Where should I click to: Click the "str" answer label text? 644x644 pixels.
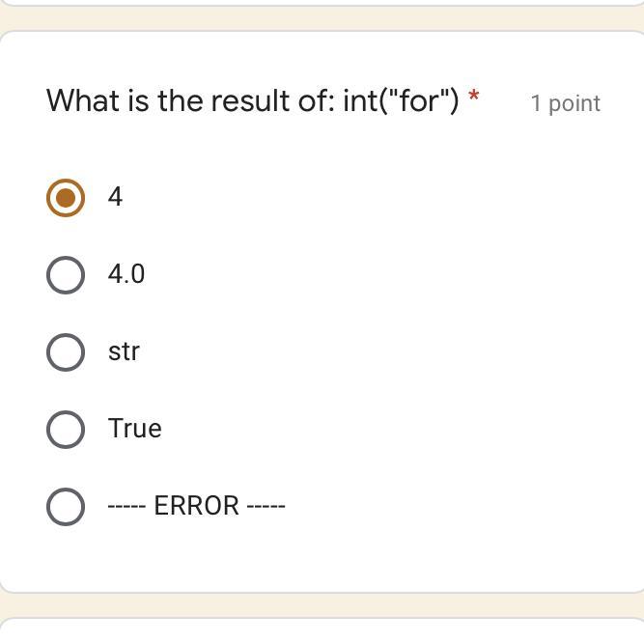click(x=124, y=351)
